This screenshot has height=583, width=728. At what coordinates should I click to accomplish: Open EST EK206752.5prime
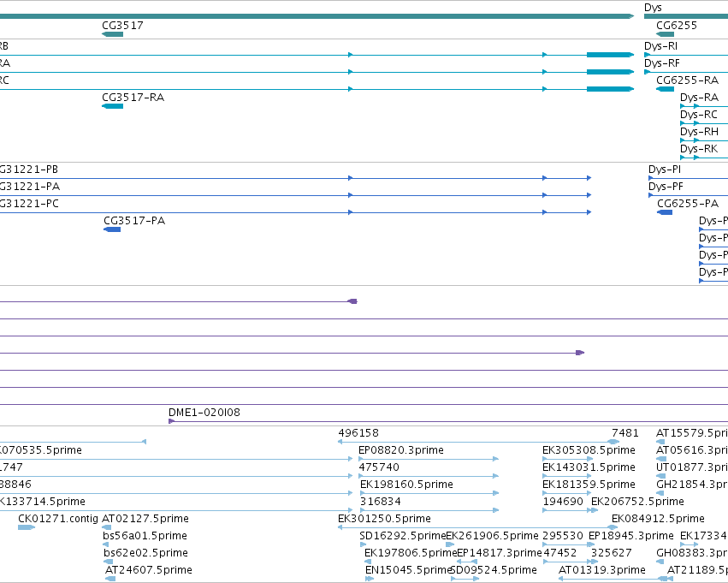pyautogui.click(x=637, y=502)
